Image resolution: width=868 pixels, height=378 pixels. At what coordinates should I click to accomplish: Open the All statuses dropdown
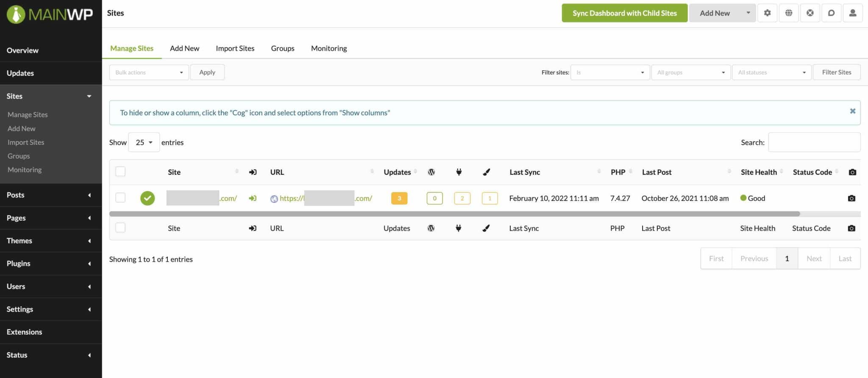click(x=771, y=72)
